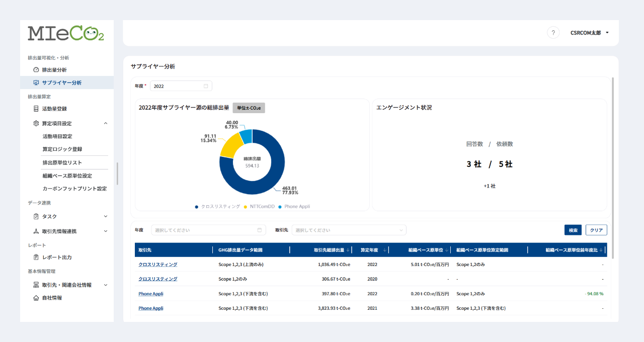Click the 306.67 t-CO₂e cell
The height and width of the screenshot is (342, 644).
pyautogui.click(x=336, y=279)
